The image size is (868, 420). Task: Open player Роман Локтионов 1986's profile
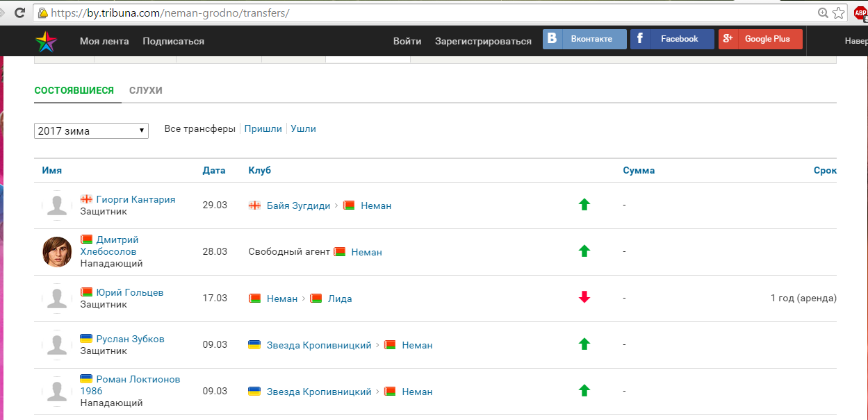click(131, 385)
